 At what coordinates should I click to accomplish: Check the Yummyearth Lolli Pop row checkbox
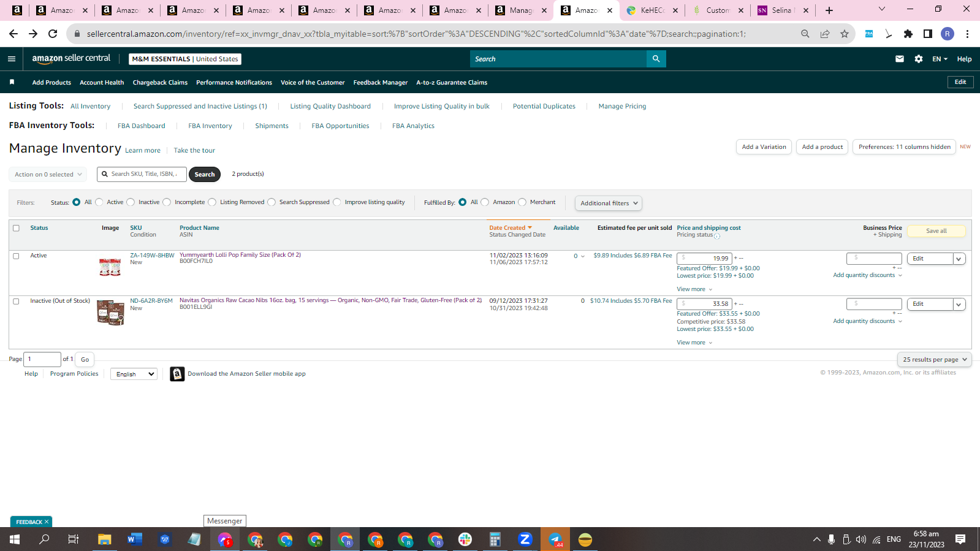(x=16, y=256)
